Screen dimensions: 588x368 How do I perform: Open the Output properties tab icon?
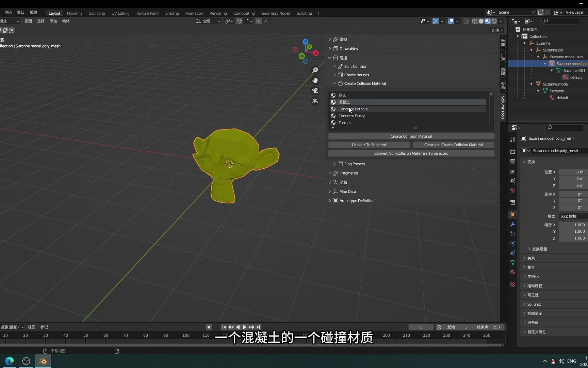tap(513, 162)
